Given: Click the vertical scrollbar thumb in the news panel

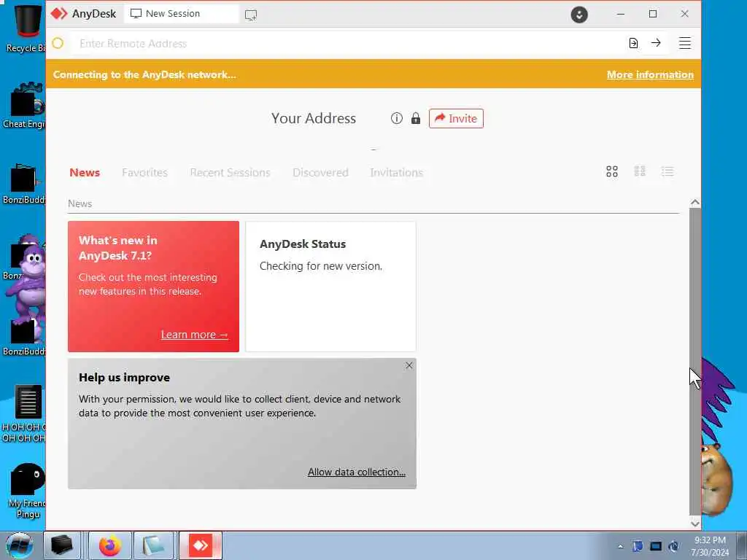Looking at the screenshot, I should pos(695,361).
